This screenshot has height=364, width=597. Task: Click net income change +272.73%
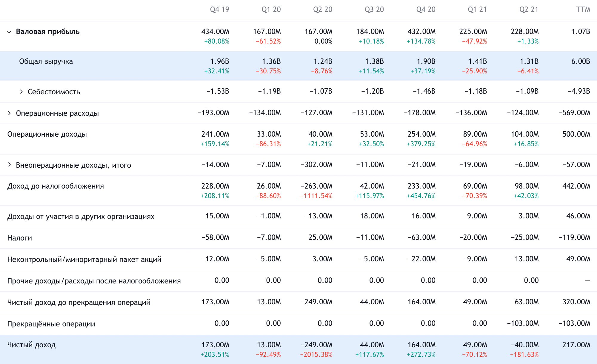pos(421,354)
